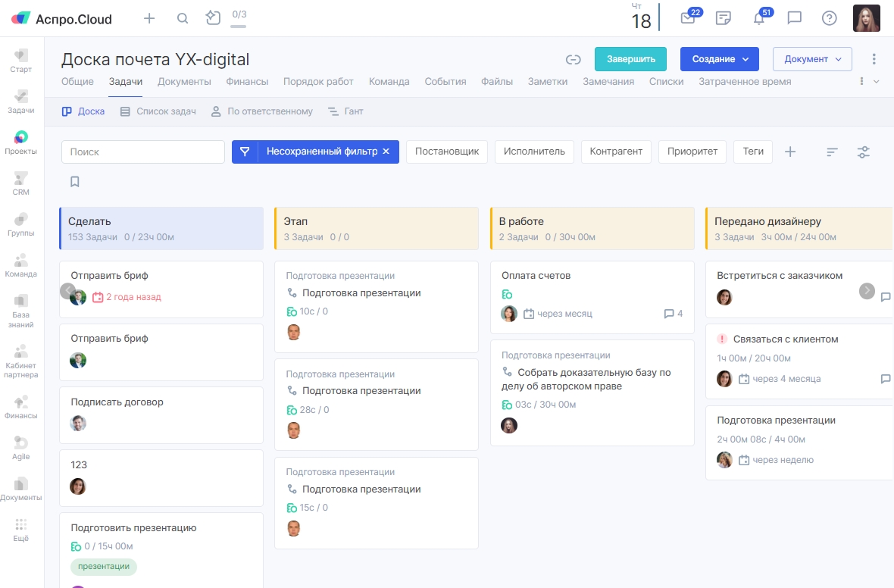894x588 pixels.
Task: Open mail inbox with 22 badge
Action: pyautogui.click(x=688, y=18)
